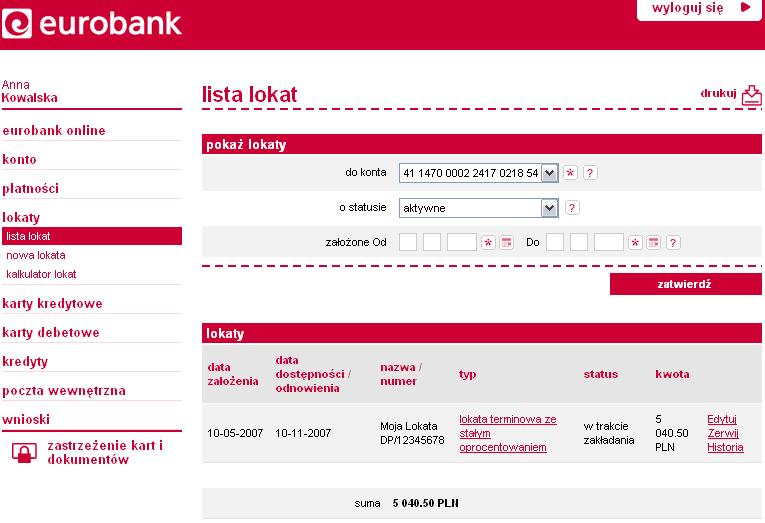765x523 pixels.
Task: Click the 10-11-2007 date cell
Action: coord(303,433)
